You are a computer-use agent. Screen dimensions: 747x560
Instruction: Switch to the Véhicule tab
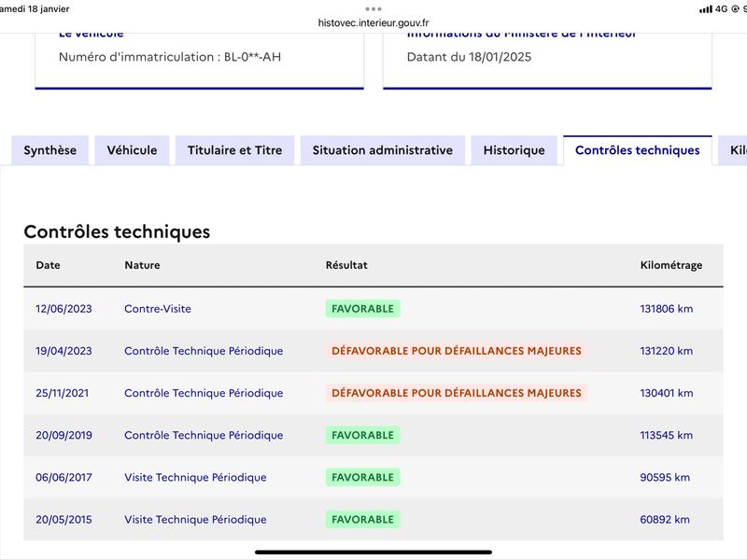pyautogui.click(x=132, y=150)
